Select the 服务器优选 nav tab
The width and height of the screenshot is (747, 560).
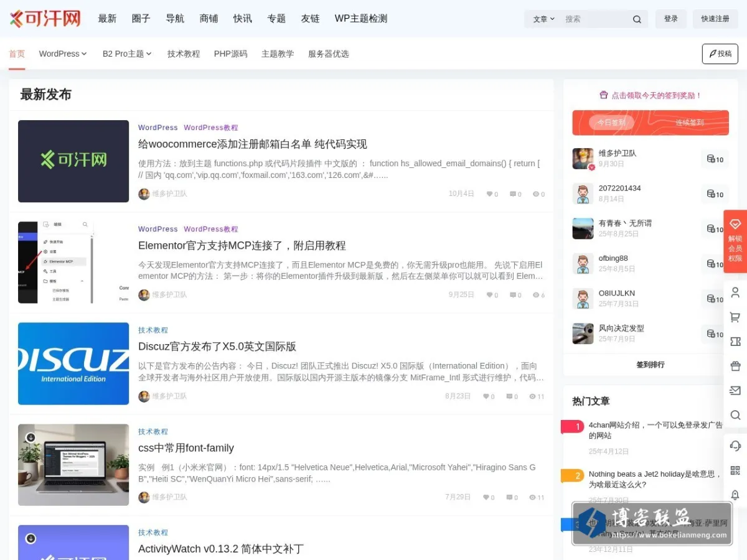[329, 54]
